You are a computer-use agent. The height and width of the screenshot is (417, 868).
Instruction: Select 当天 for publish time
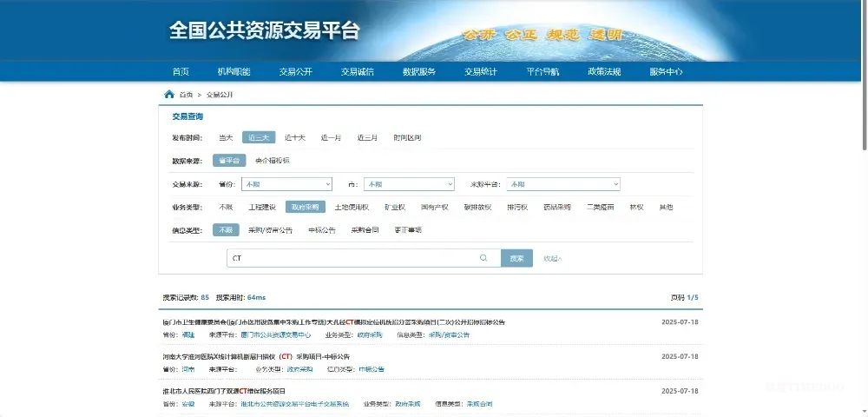(226, 138)
